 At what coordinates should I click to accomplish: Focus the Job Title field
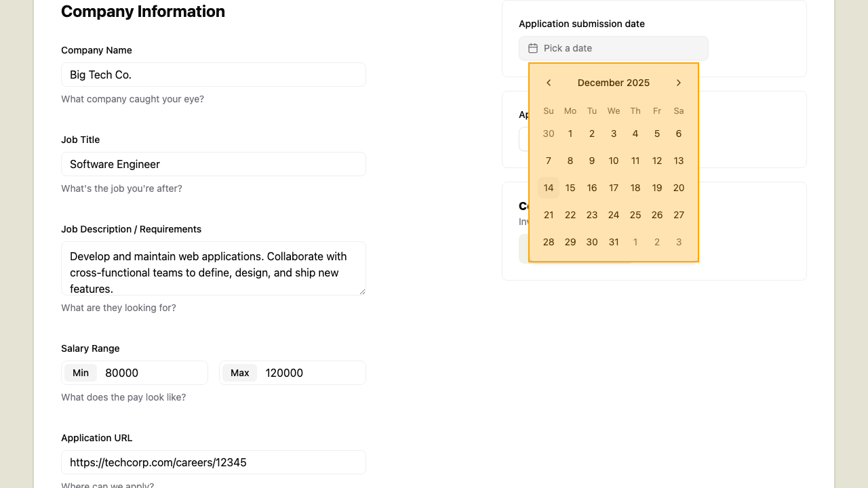pyautogui.click(x=213, y=164)
